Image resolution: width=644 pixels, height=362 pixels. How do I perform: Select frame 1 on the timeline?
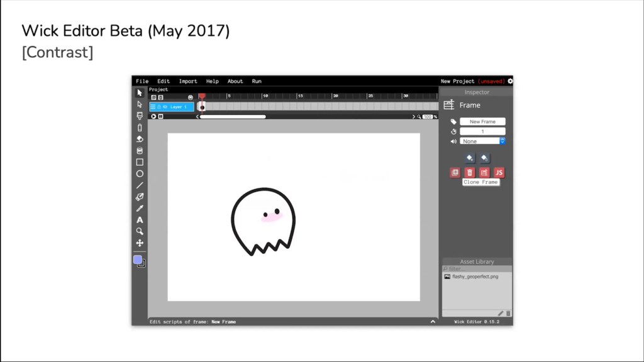click(x=202, y=107)
